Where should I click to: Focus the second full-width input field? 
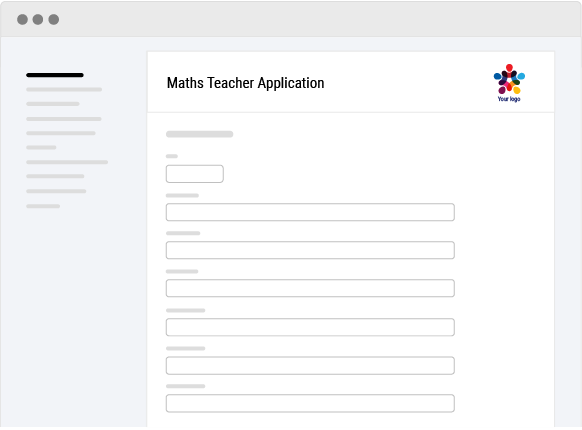pos(310,250)
